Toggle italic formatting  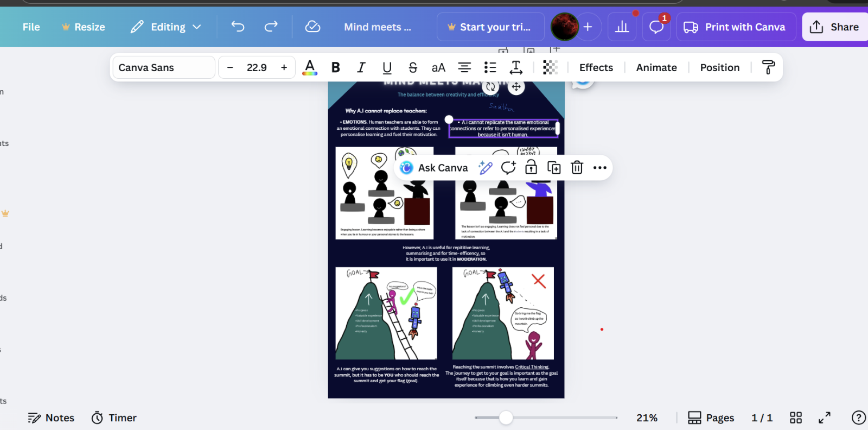(361, 67)
